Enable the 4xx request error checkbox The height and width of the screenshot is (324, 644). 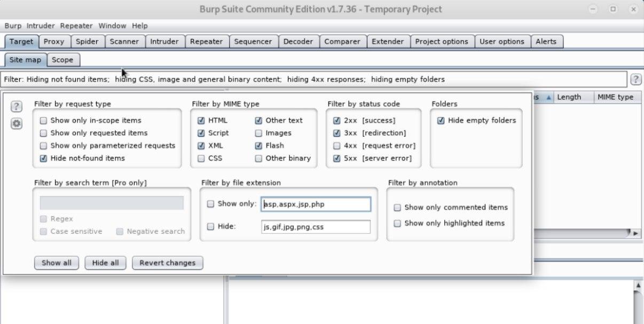(x=337, y=146)
